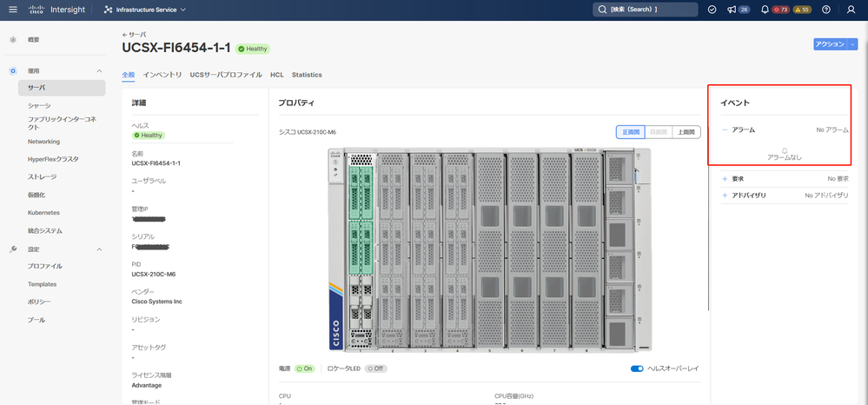This screenshot has width=868, height=405.
Task: Open 統合システム in the sidebar
Action: pos(45,230)
